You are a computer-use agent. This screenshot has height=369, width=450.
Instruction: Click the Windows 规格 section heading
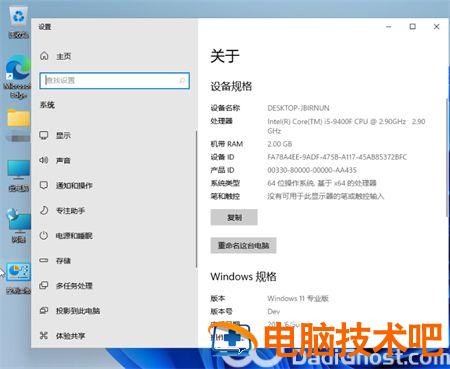pyautogui.click(x=243, y=276)
